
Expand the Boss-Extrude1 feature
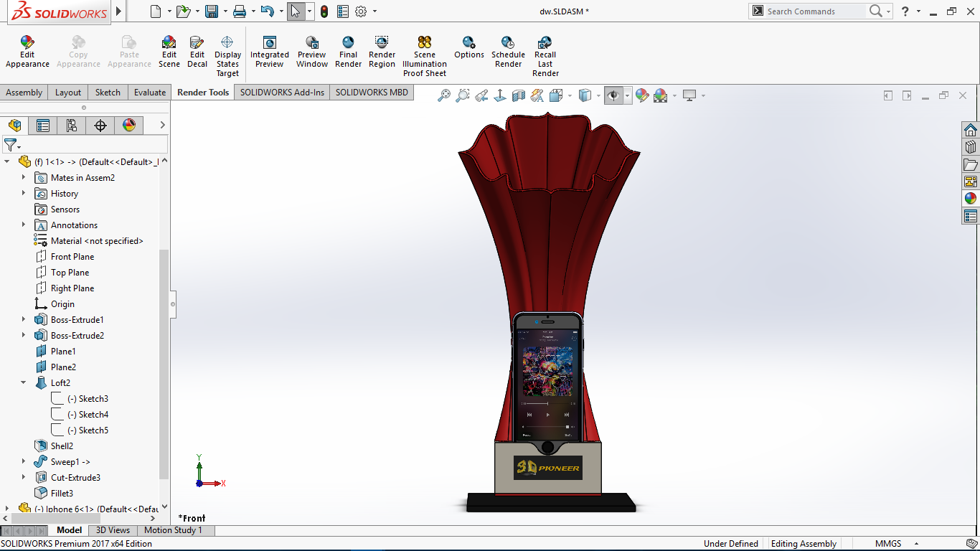pyautogui.click(x=23, y=319)
